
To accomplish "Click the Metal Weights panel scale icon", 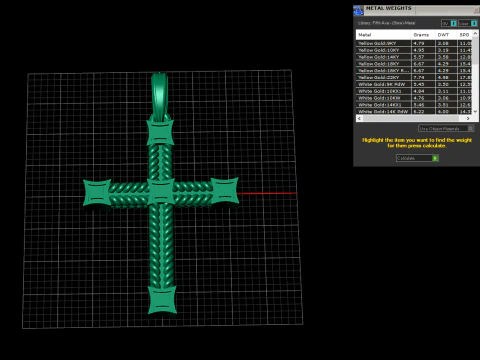I will point(358,10).
